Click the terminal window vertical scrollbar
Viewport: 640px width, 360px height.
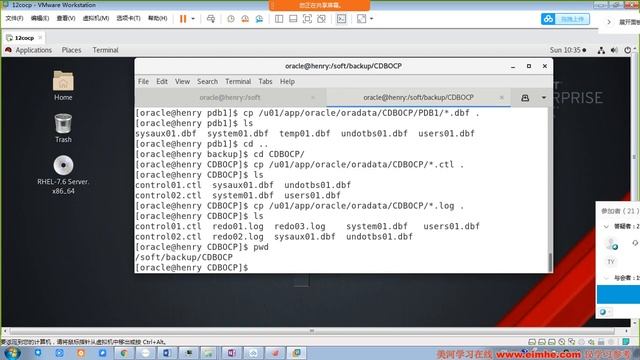coord(550,262)
